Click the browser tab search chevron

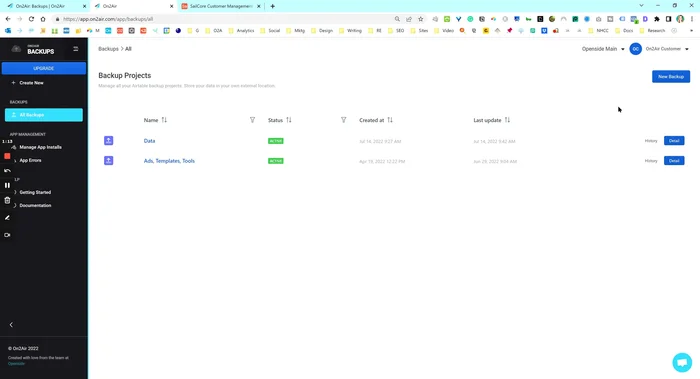pyautogui.click(x=641, y=6)
